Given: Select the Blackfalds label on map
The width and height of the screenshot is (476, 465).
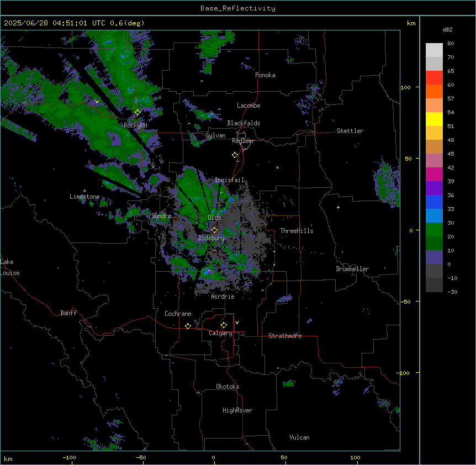Looking at the screenshot, I should [x=244, y=123].
